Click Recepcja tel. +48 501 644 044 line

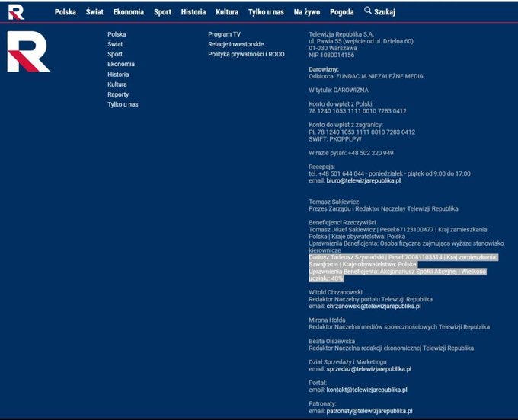coord(389,174)
